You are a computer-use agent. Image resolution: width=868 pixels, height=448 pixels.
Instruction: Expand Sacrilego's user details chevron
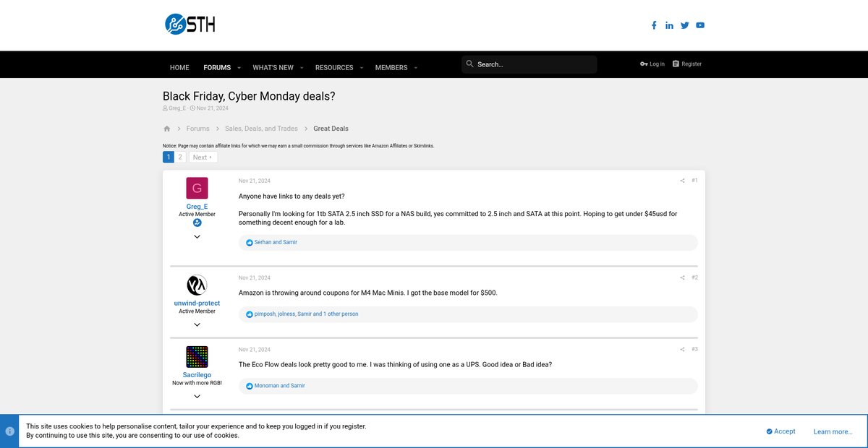click(197, 396)
